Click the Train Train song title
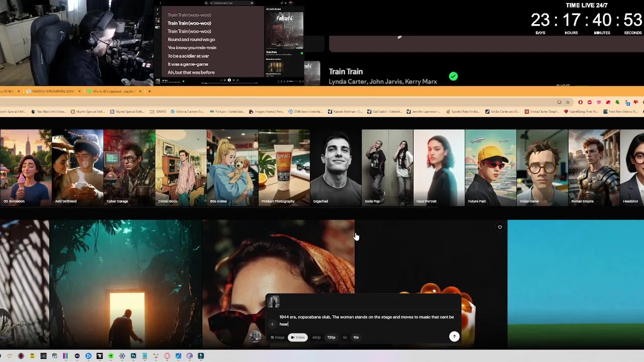 click(346, 72)
